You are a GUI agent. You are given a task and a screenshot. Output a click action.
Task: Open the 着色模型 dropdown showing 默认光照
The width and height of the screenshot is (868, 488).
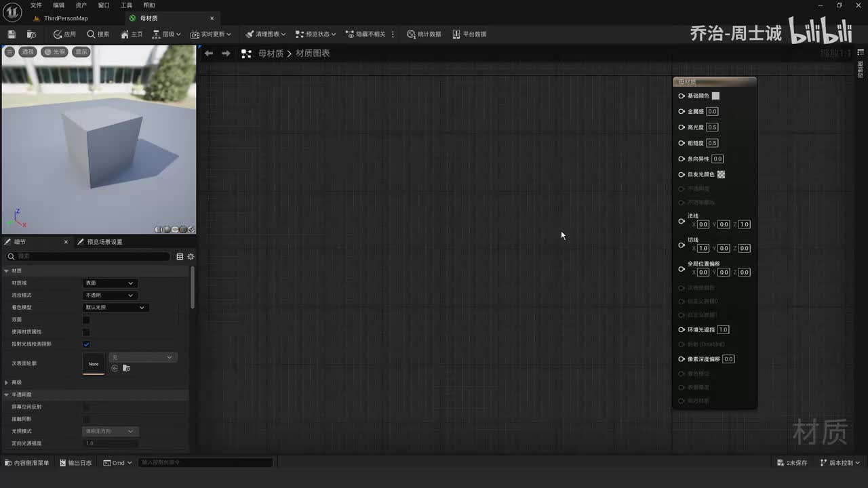(x=115, y=307)
